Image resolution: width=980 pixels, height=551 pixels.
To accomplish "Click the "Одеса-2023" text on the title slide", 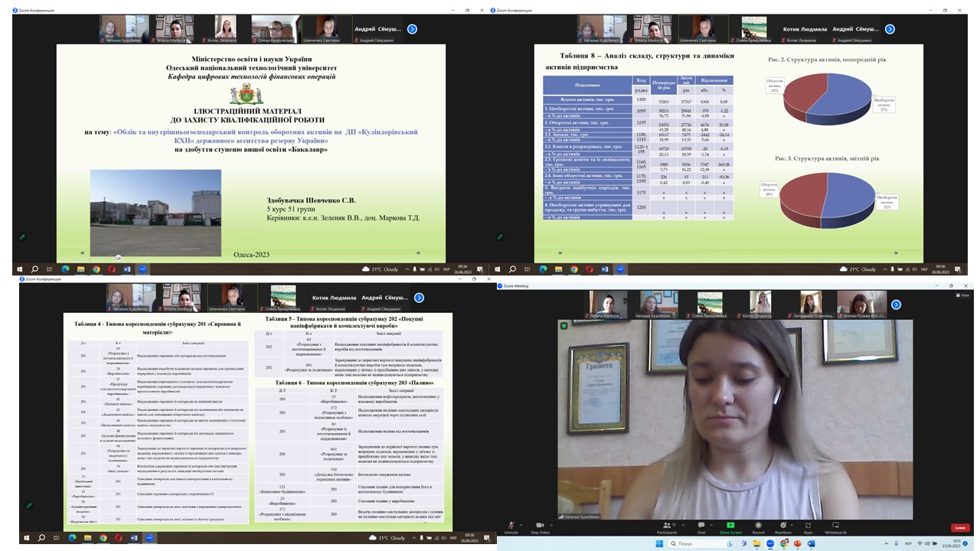I will pyautogui.click(x=252, y=254).
